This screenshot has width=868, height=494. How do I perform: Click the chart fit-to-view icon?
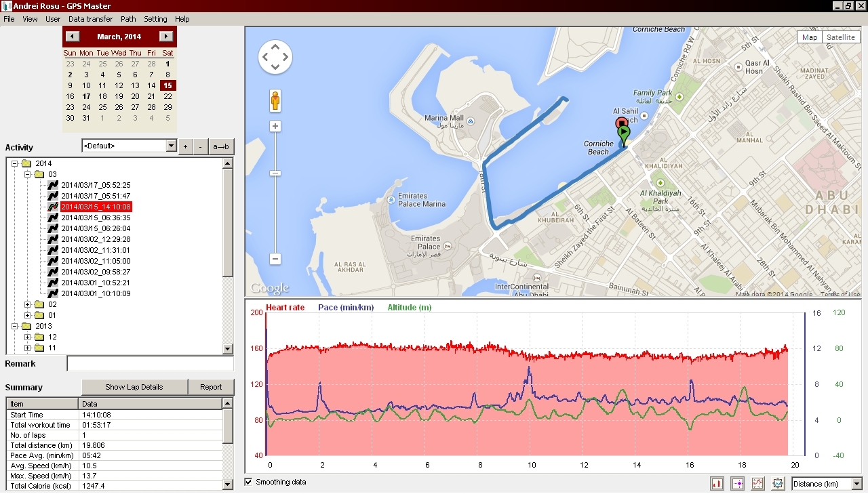[x=778, y=483]
